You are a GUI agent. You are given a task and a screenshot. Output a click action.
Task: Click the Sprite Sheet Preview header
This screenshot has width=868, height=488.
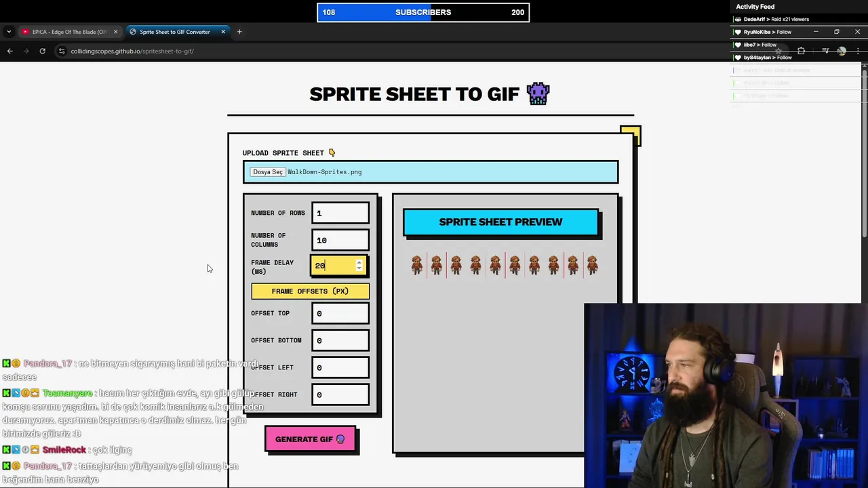coord(500,222)
